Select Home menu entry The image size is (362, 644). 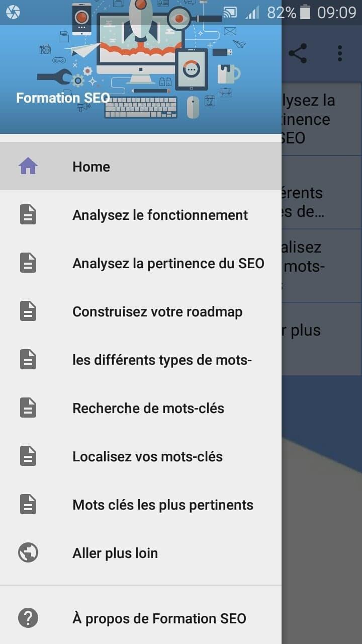(91, 167)
